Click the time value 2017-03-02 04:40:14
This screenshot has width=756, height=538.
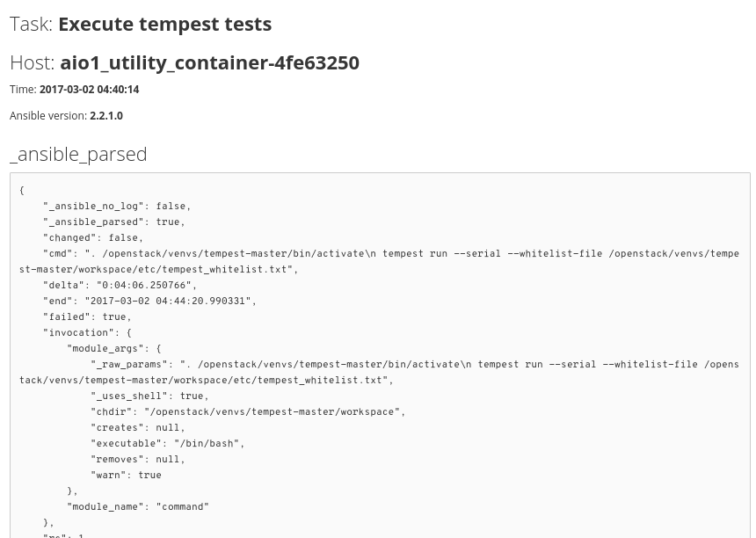[89, 90]
